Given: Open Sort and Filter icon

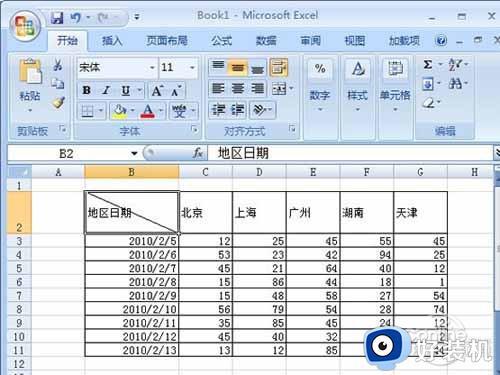Looking at the screenshot, I should [x=455, y=64].
